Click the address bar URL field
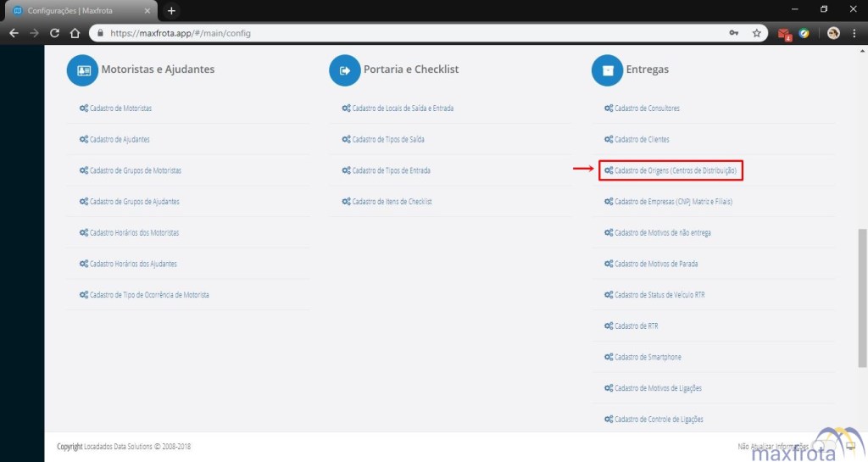 pos(407,34)
